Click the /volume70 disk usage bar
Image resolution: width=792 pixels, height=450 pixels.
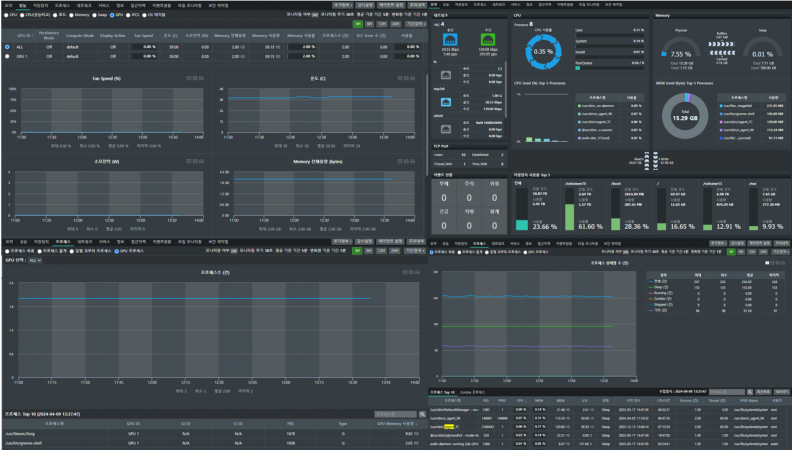tap(570, 216)
